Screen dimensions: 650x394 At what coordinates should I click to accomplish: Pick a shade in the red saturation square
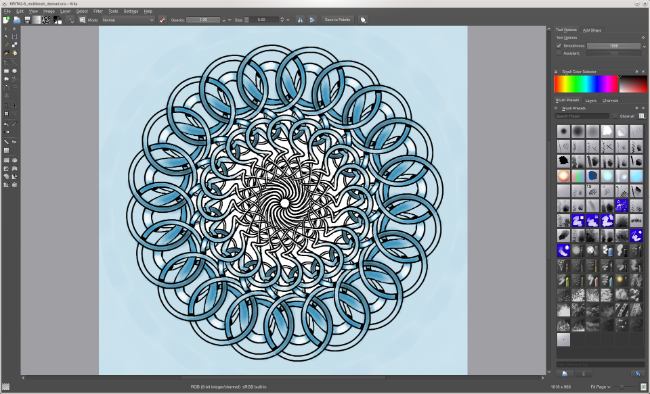(633, 84)
